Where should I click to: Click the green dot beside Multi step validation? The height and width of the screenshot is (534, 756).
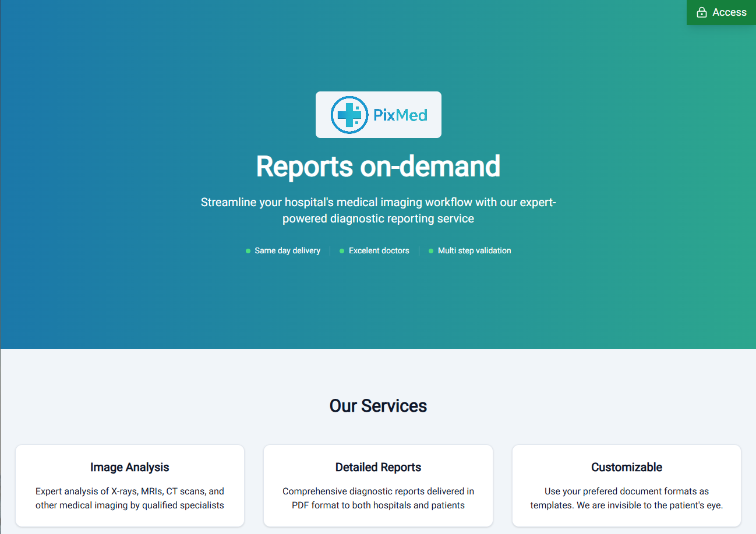[x=431, y=251]
